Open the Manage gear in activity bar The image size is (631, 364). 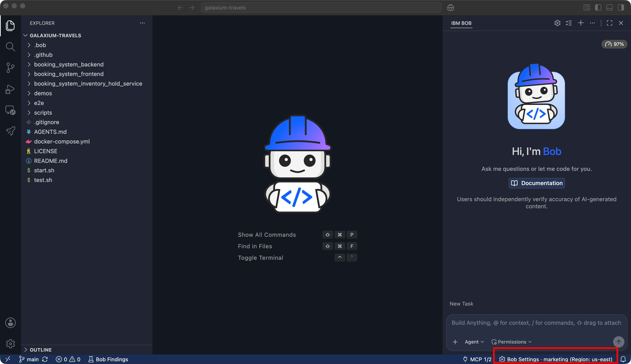10,344
